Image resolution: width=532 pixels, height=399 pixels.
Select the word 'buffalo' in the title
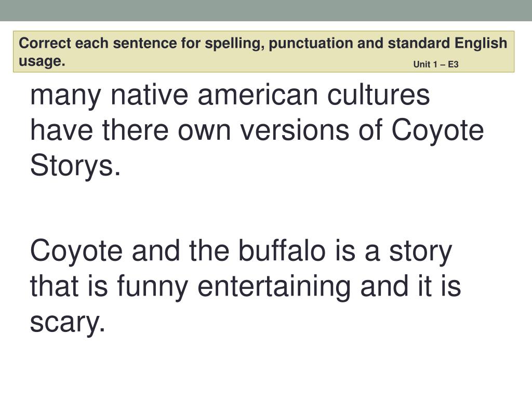point(282,250)
